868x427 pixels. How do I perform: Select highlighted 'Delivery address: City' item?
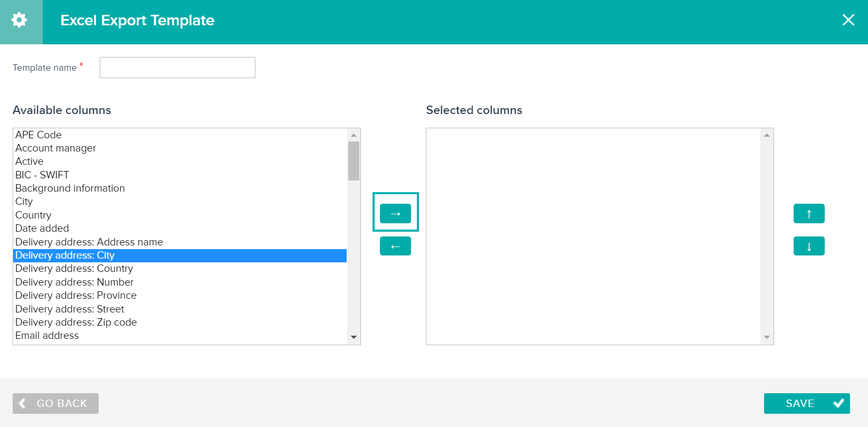coord(180,255)
